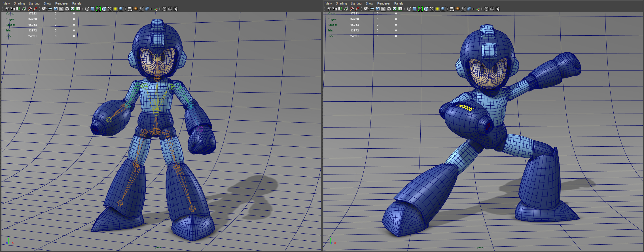Click Ambient Occlusion icon in left viewport toolbar
This screenshot has height=252, width=644.
(x=130, y=9)
